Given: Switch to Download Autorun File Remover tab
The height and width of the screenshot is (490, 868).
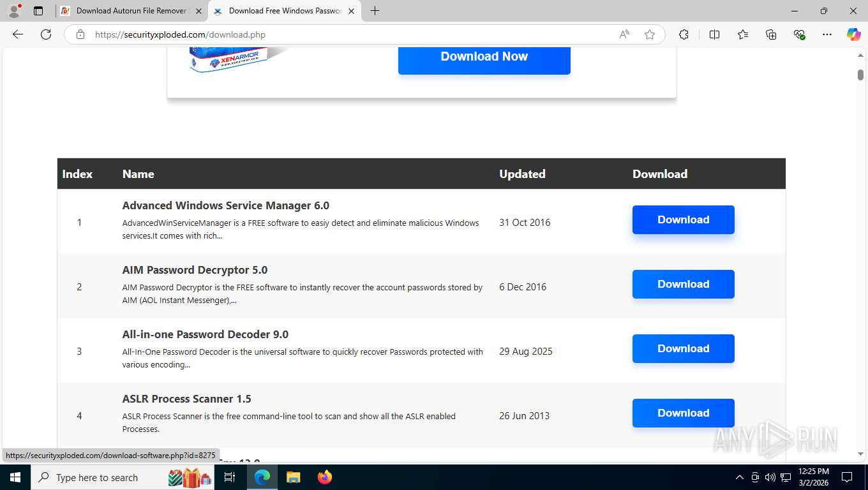Looking at the screenshot, I should pos(131,11).
